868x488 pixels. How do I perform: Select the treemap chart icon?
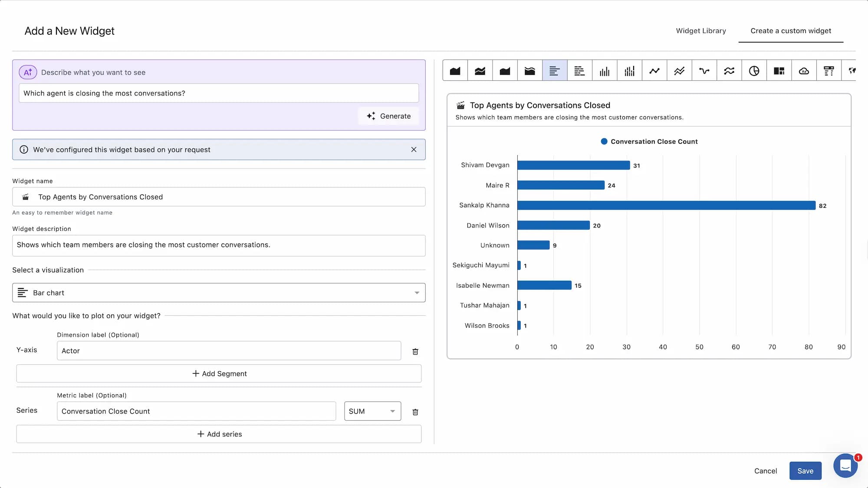(x=779, y=71)
